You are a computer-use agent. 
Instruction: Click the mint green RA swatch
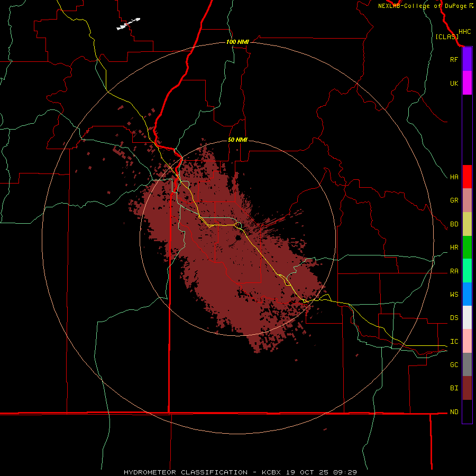click(x=467, y=271)
